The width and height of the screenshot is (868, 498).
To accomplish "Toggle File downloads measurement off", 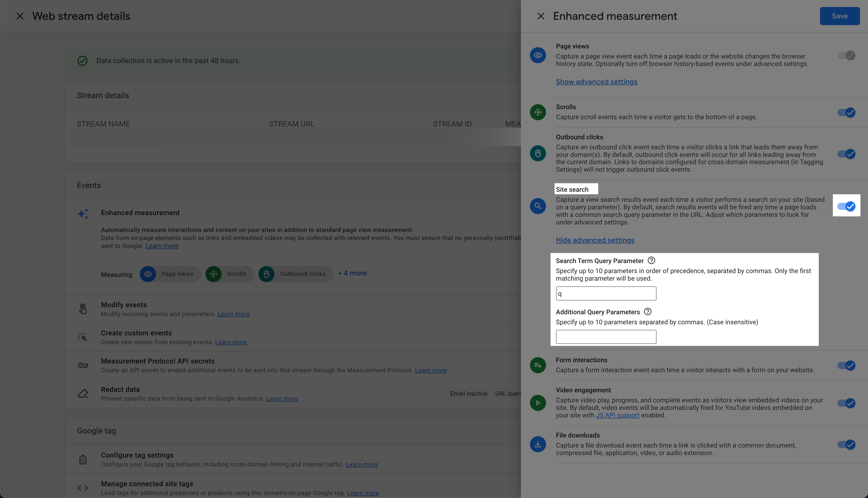I will tap(846, 445).
